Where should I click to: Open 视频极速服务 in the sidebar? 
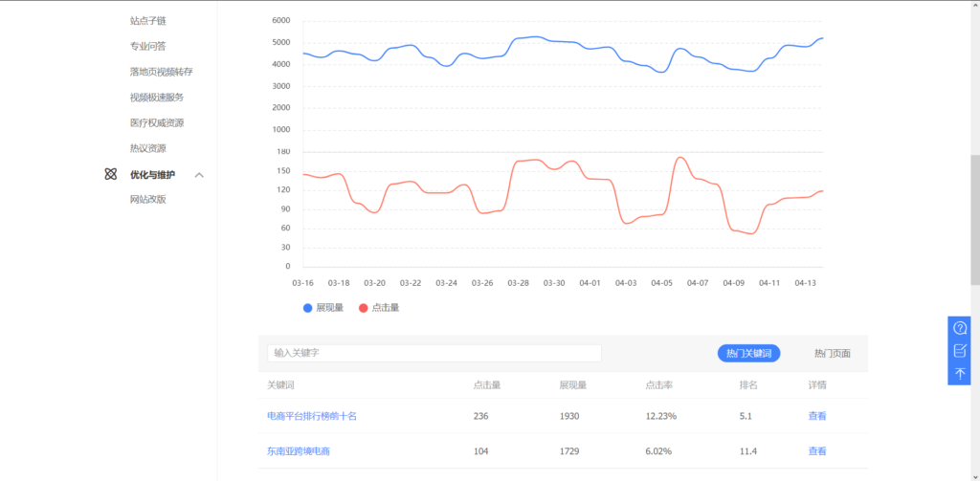click(157, 98)
